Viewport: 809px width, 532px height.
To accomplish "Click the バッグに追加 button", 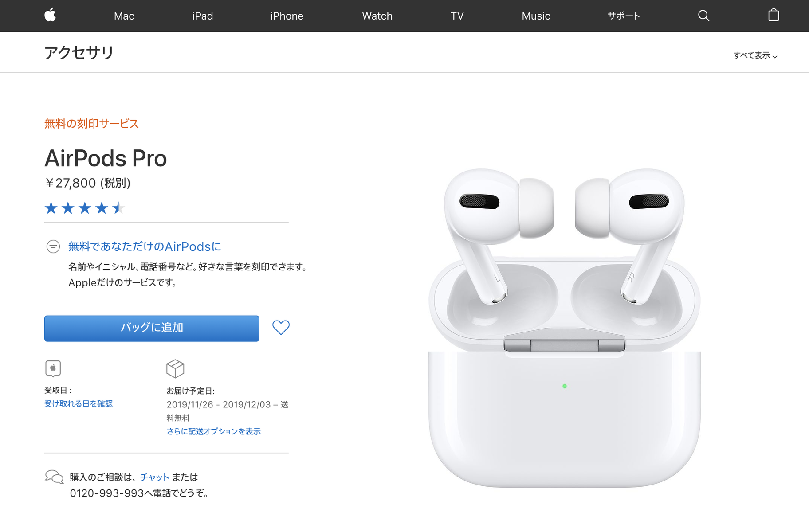I will (x=152, y=329).
